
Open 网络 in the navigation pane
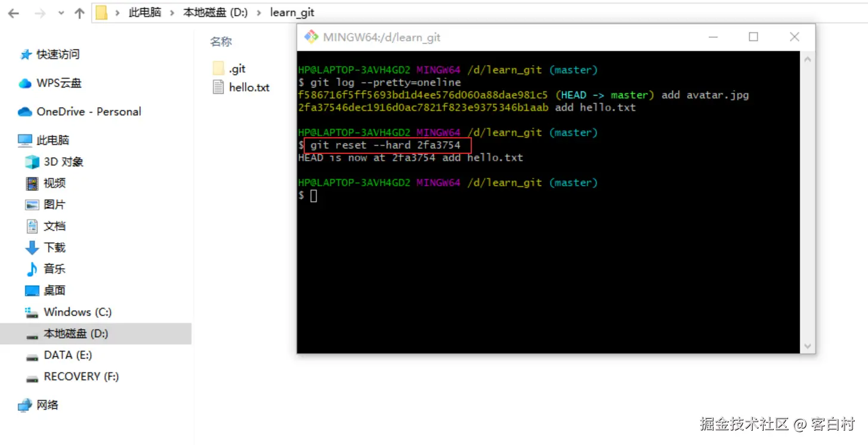pos(38,405)
